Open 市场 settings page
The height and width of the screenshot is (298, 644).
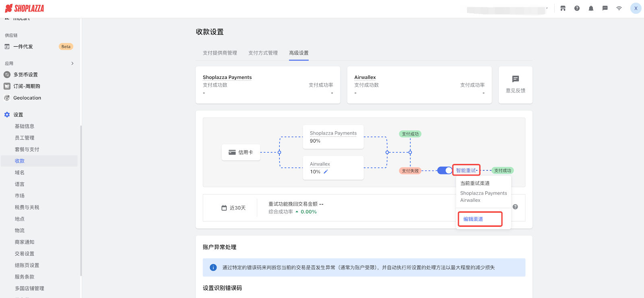coord(20,196)
